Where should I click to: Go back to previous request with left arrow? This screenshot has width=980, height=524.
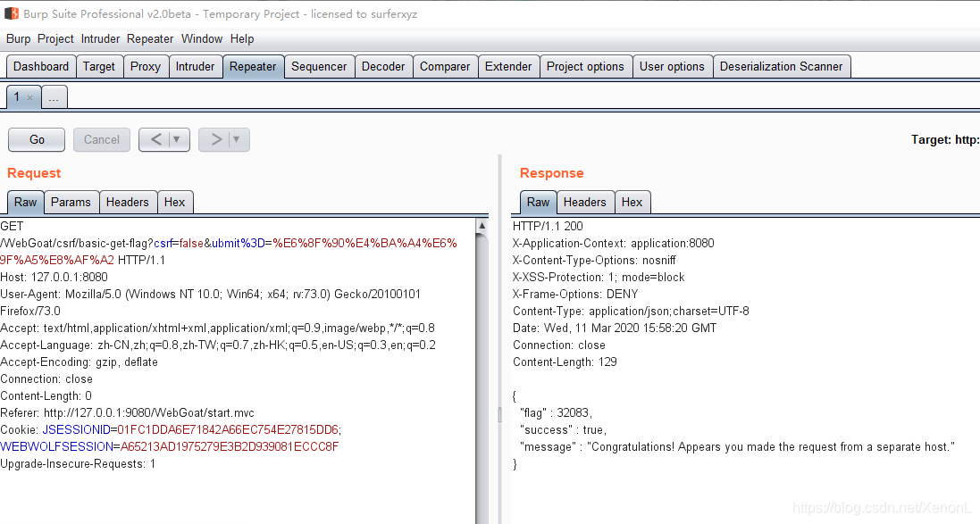[156, 139]
